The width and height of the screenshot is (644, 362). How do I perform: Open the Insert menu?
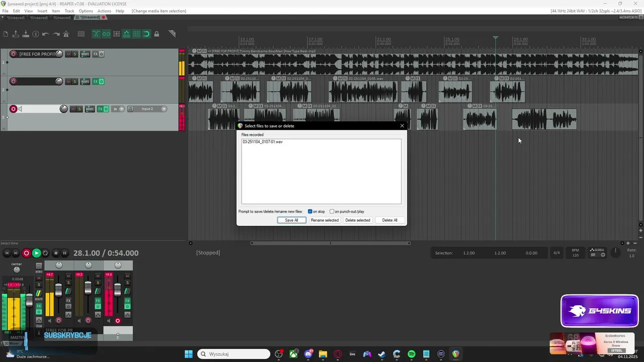point(42,11)
